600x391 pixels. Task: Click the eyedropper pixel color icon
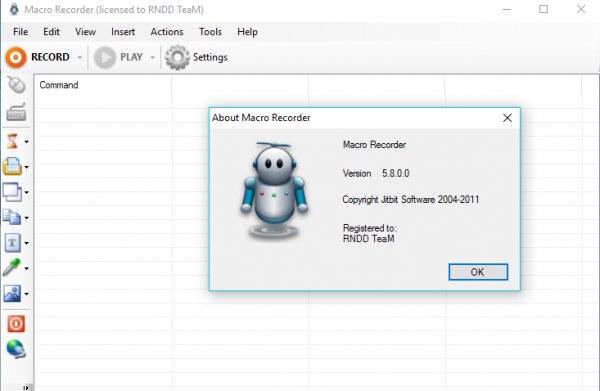point(11,268)
